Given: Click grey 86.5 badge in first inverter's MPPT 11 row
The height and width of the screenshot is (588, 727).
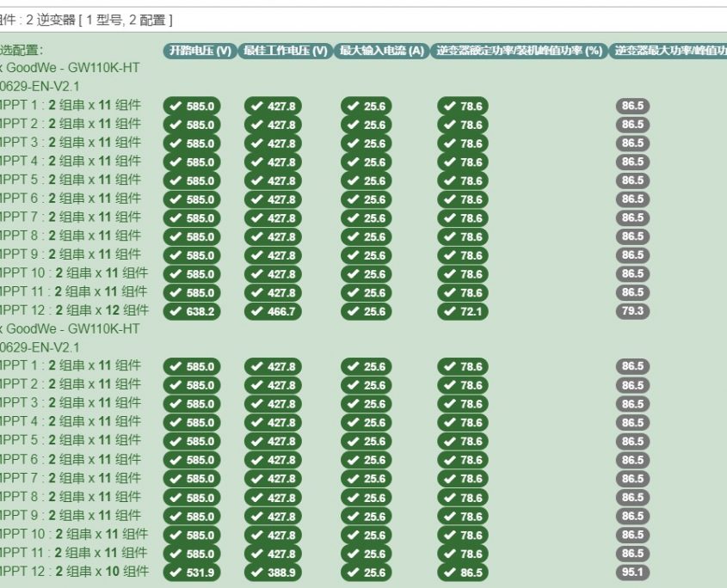Looking at the screenshot, I should [633, 292].
